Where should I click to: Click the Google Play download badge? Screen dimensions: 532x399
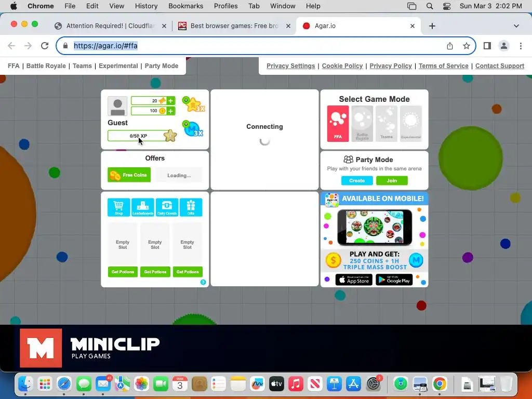[x=394, y=280]
